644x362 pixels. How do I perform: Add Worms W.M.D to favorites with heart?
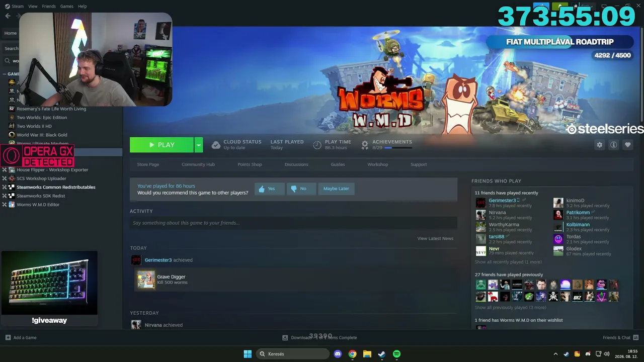pos(627,145)
